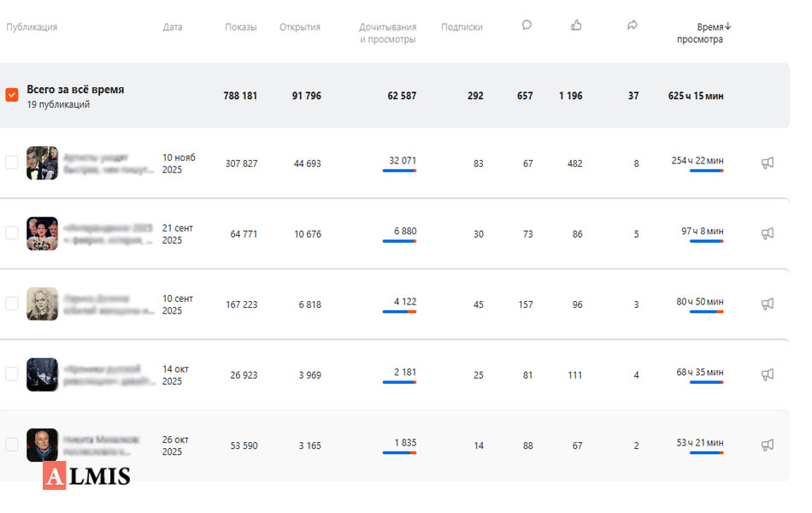The width and height of the screenshot is (812, 513).
Task: Click the 'Открытия' column header
Action: (x=299, y=27)
